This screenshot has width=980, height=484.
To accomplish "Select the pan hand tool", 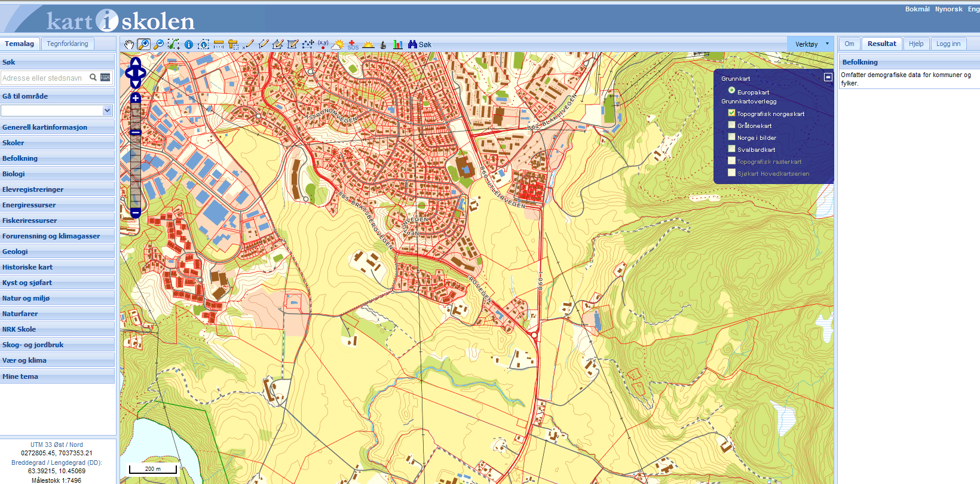I will [x=129, y=44].
